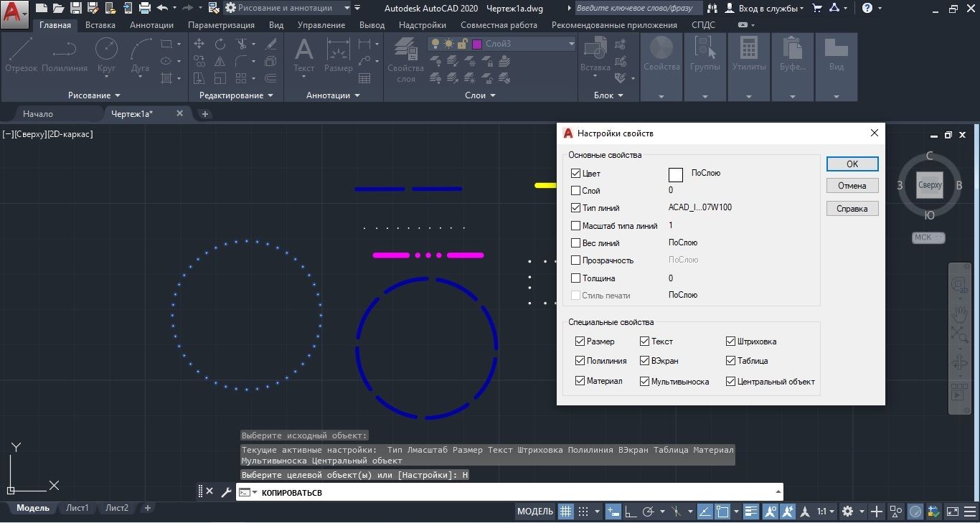Click the Размер dimension tool
The image size is (980, 523).
click(x=338, y=56)
